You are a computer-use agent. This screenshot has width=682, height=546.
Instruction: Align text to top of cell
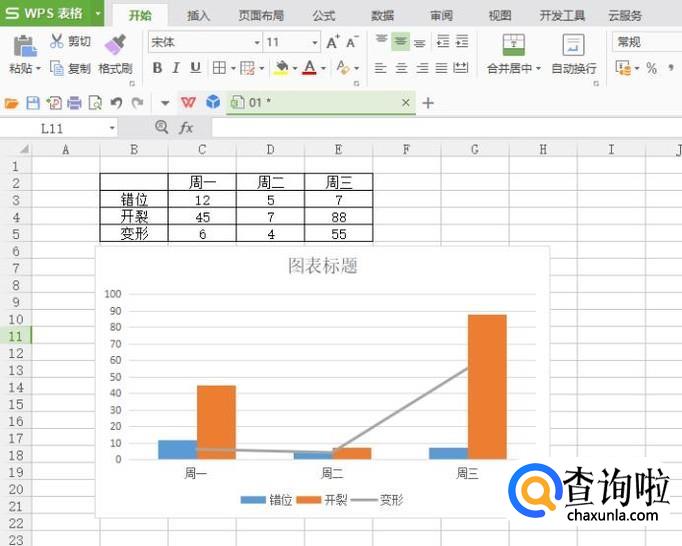tap(381, 41)
